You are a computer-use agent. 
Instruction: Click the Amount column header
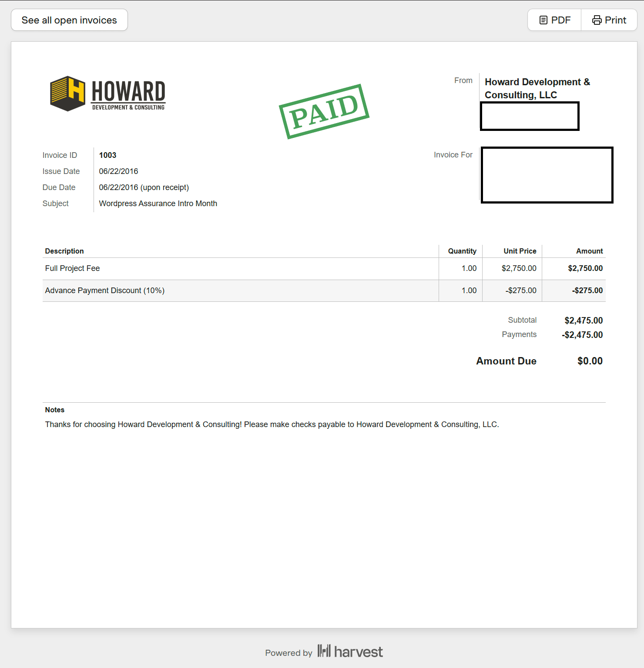pos(590,251)
